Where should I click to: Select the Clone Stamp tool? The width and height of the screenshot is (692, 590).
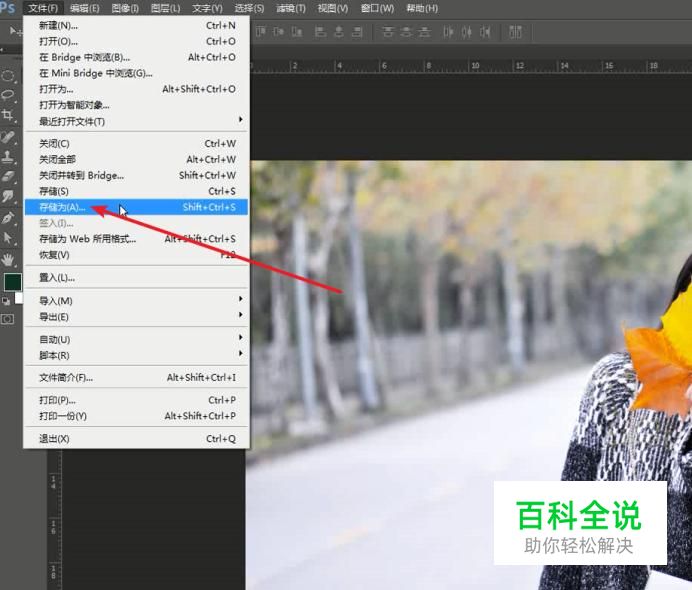(8, 157)
